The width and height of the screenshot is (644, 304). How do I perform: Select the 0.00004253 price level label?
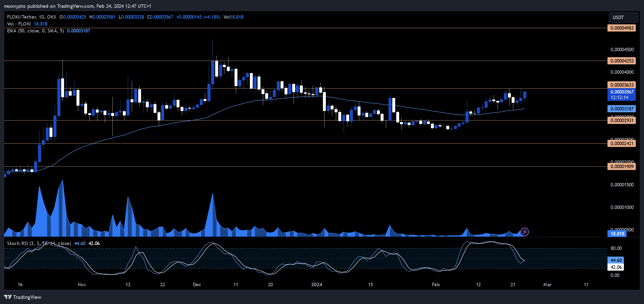(x=622, y=61)
